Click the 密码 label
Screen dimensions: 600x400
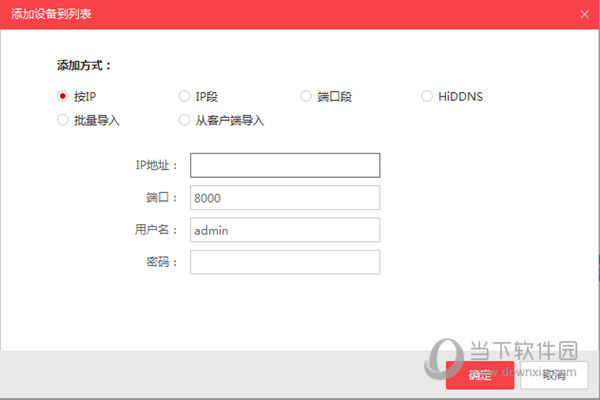161,262
